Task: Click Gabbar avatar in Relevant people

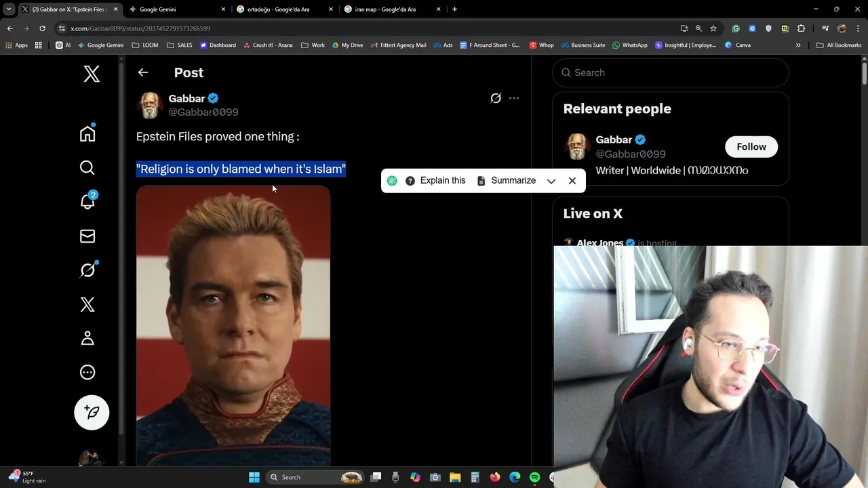Action: [576, 146]
